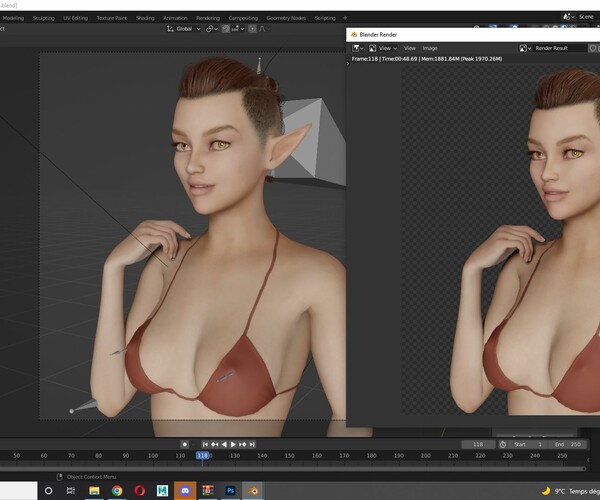The width and height of the screenshot is (600, 500).
Task: Click the timeline horizontal scrollbar
Action: click(x=293, y=468)
